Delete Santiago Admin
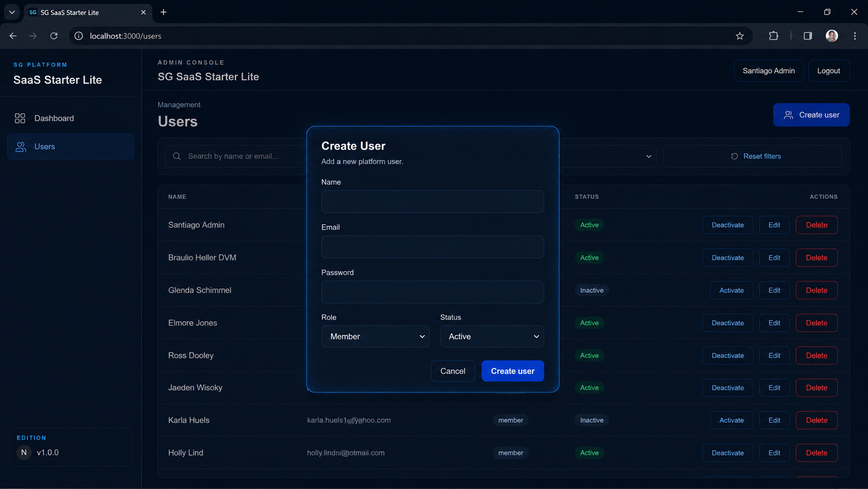This screenshot has height=489, width=868. [x=816, y=225]
